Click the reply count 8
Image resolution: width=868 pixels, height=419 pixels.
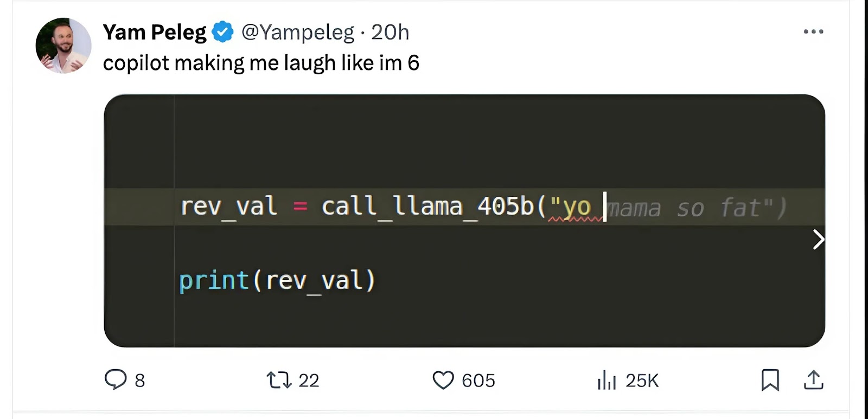[139, 381]
